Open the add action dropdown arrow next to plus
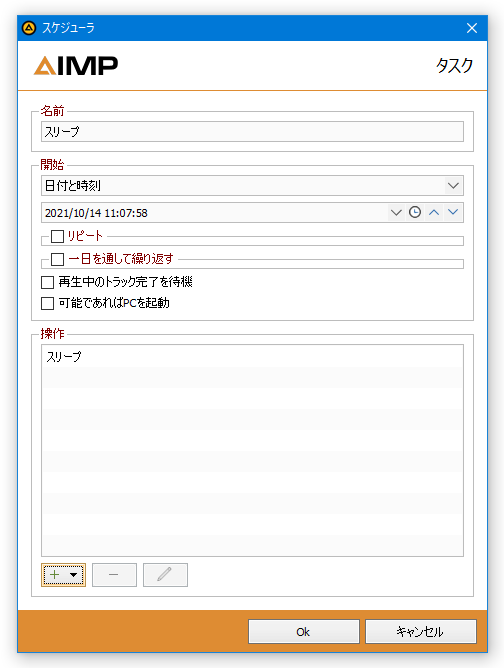504x668 pixels. (x=74, y=575)
